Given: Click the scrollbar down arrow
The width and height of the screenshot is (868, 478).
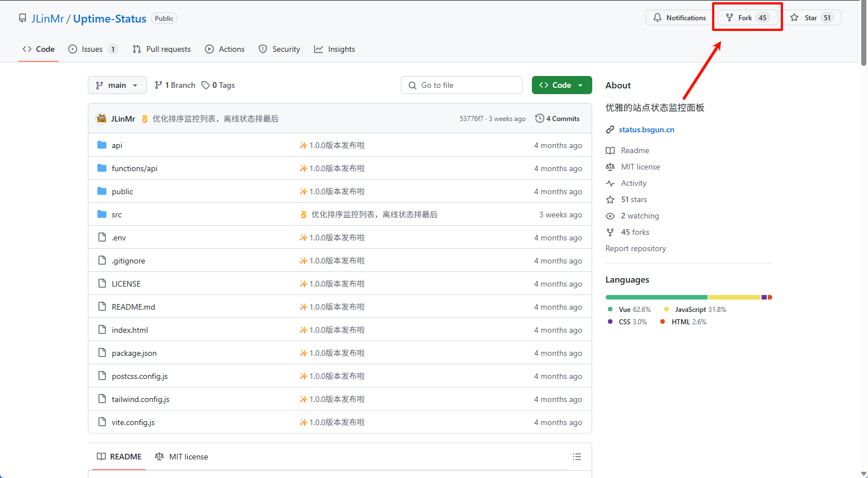Looking at the screenshot, I should [863, 474].
